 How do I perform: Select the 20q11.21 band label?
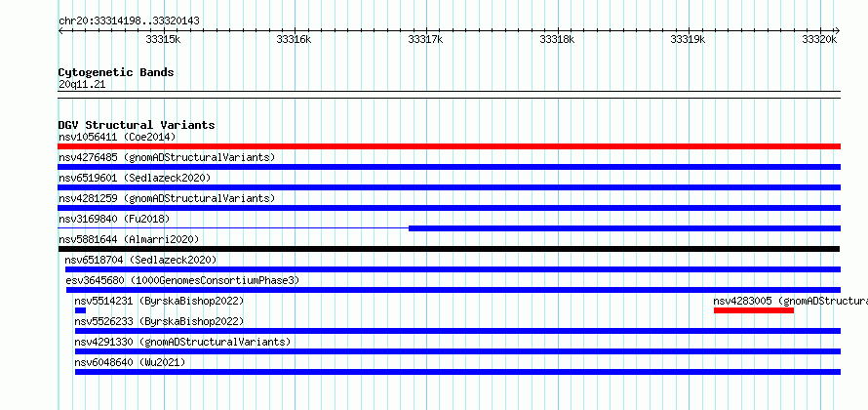tap(81, 84)
